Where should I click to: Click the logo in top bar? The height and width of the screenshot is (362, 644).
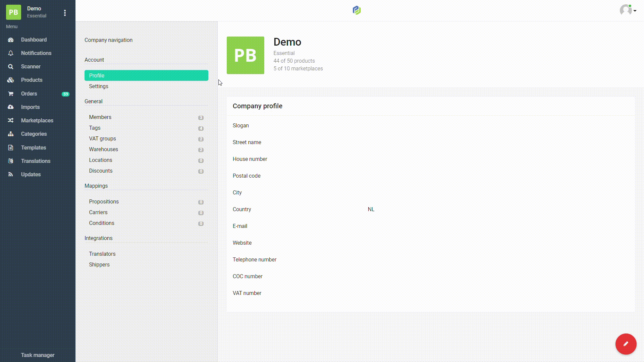click(x=357, y=10)
